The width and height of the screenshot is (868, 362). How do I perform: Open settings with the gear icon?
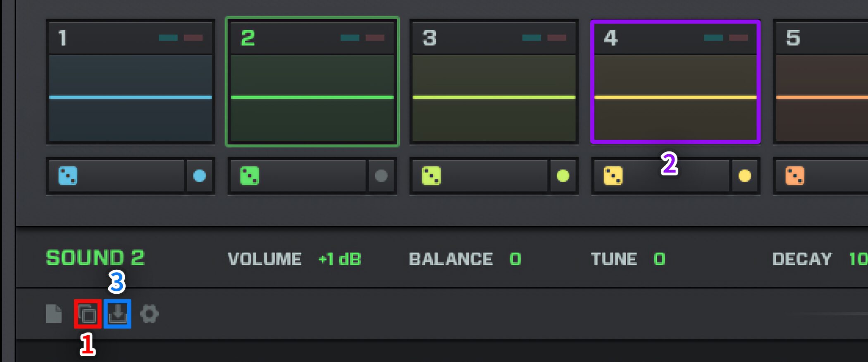(149, 314)
